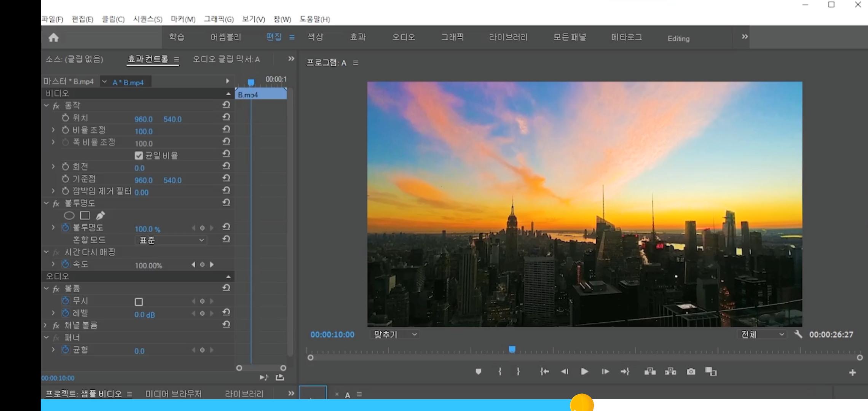Select the rectangle mask tool under opacity
The height and width of the screenshot is (411, 868).
(85, 216)
